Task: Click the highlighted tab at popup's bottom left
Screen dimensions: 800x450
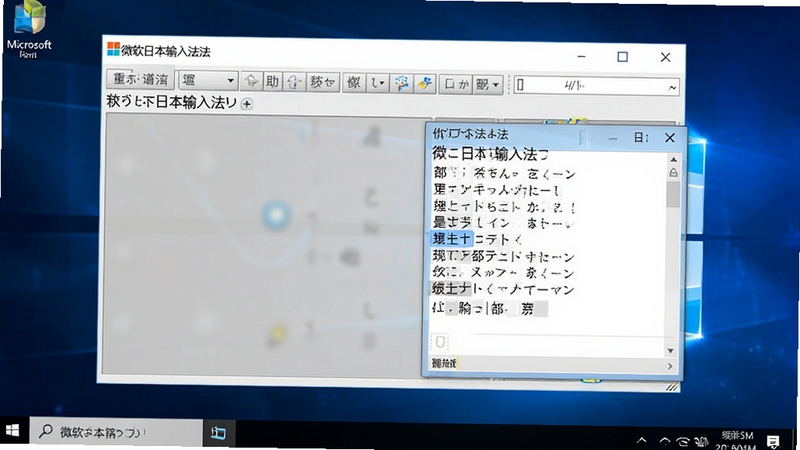Action: pyautogui.click(x=444, y=363)
